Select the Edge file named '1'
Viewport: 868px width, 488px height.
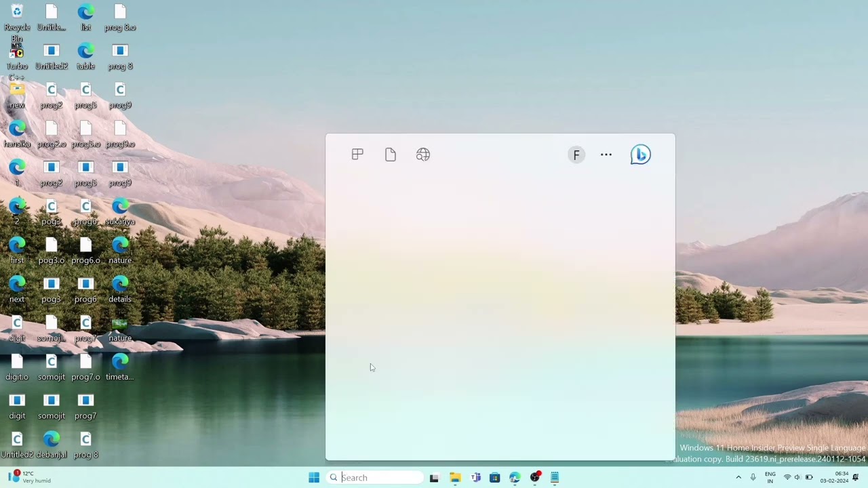[17, 173]
